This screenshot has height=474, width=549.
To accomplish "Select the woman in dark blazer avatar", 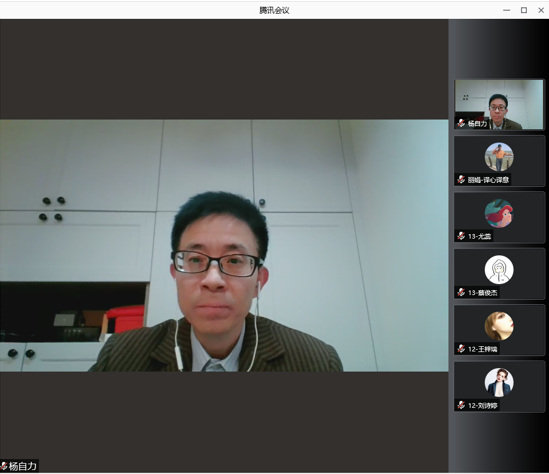I will point(499,382).
